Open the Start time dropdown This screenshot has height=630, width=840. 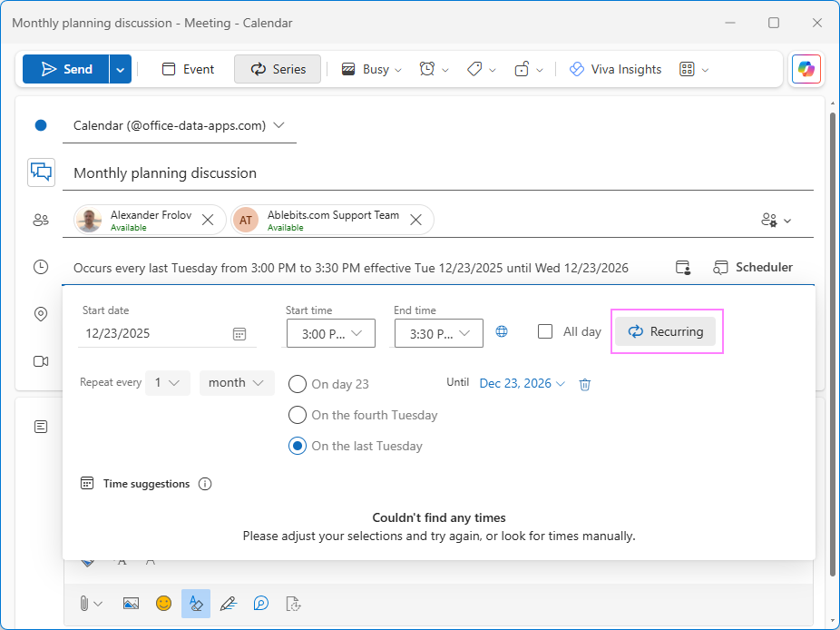tap(330, 333)
